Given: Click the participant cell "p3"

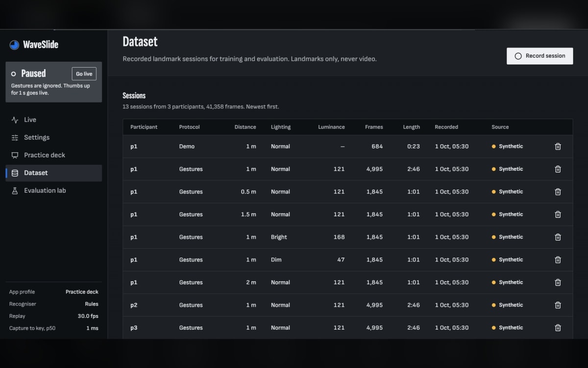Looking at the screenshot, I should pyautogui.click(x=134, y=328).
